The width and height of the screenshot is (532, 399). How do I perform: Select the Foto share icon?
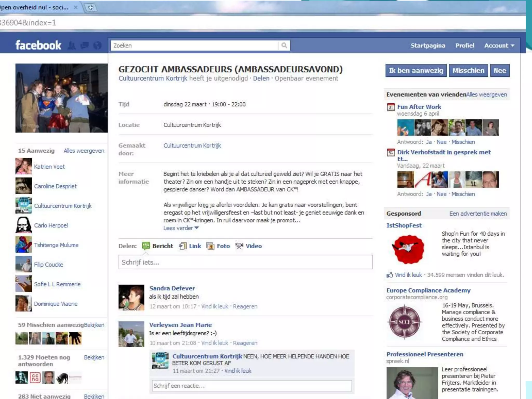(210, 246)
